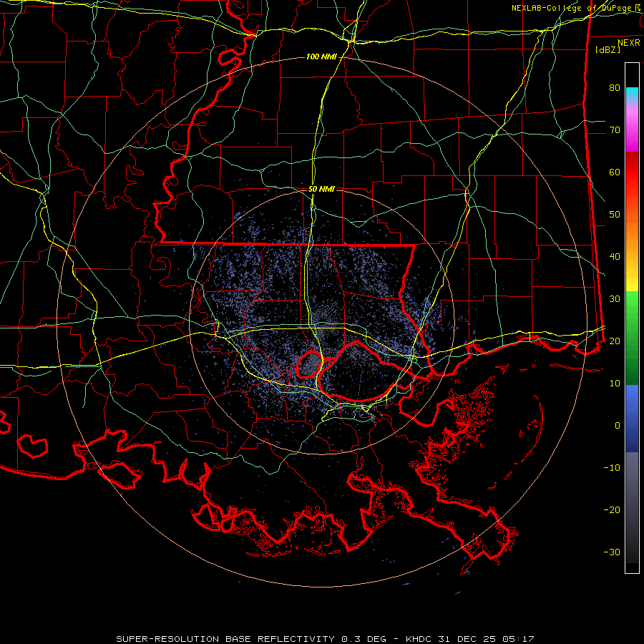Click the 0 dBZ legend value
The width and height of the screenshot is (644, 644).
(618, 426)
